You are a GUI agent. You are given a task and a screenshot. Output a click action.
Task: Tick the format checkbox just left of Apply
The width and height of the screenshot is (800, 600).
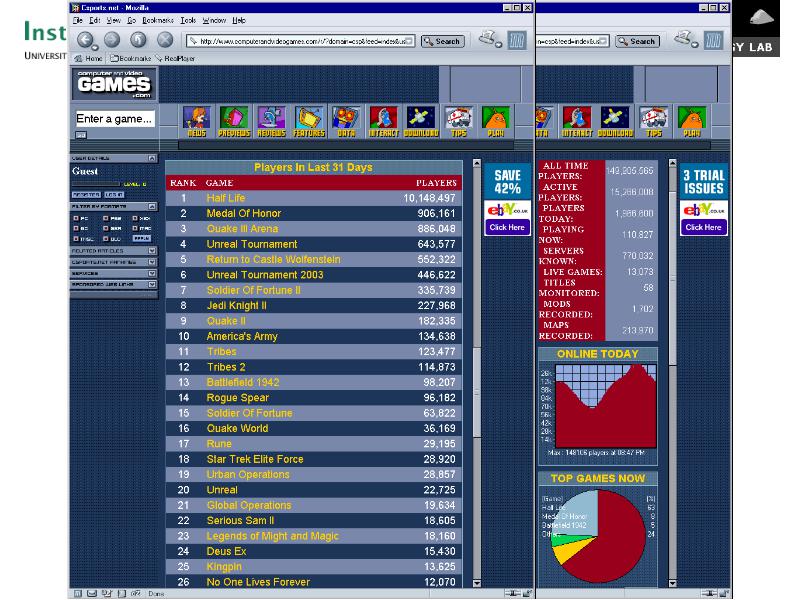coord(106,238)
